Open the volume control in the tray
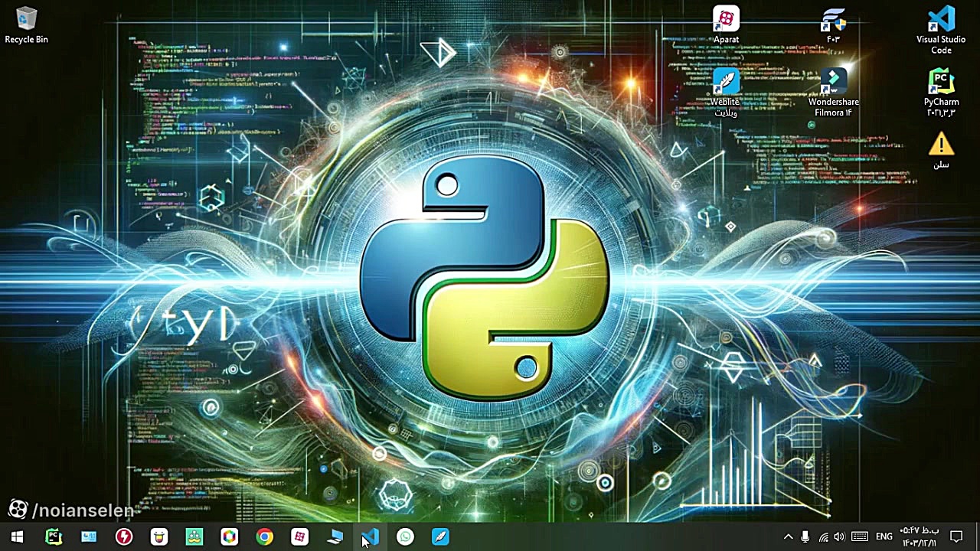 840,536
